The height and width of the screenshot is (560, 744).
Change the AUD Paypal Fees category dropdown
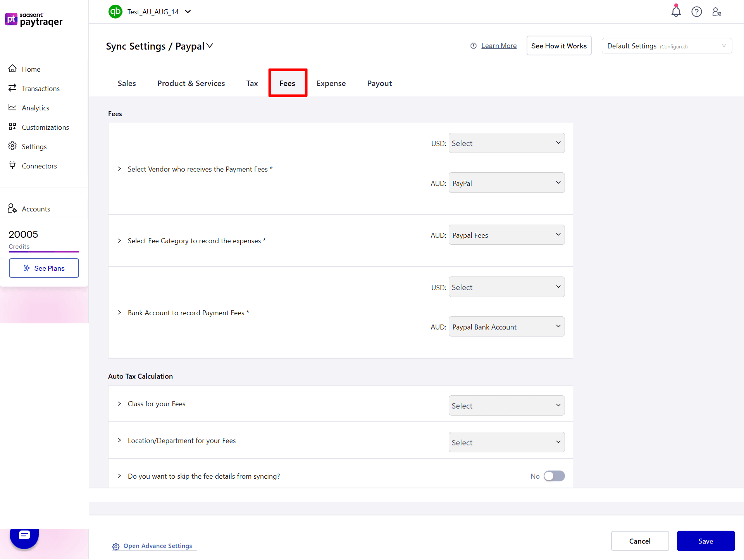506,235
